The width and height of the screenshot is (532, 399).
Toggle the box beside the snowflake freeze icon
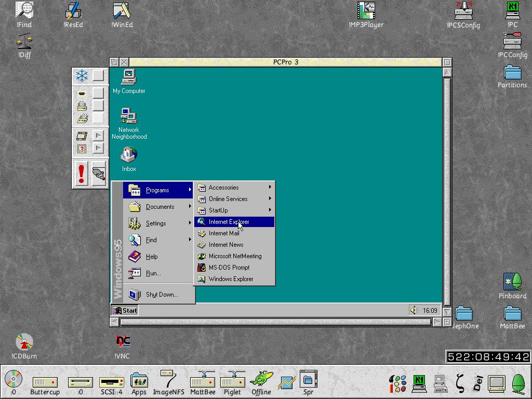[x=98, y=75]
